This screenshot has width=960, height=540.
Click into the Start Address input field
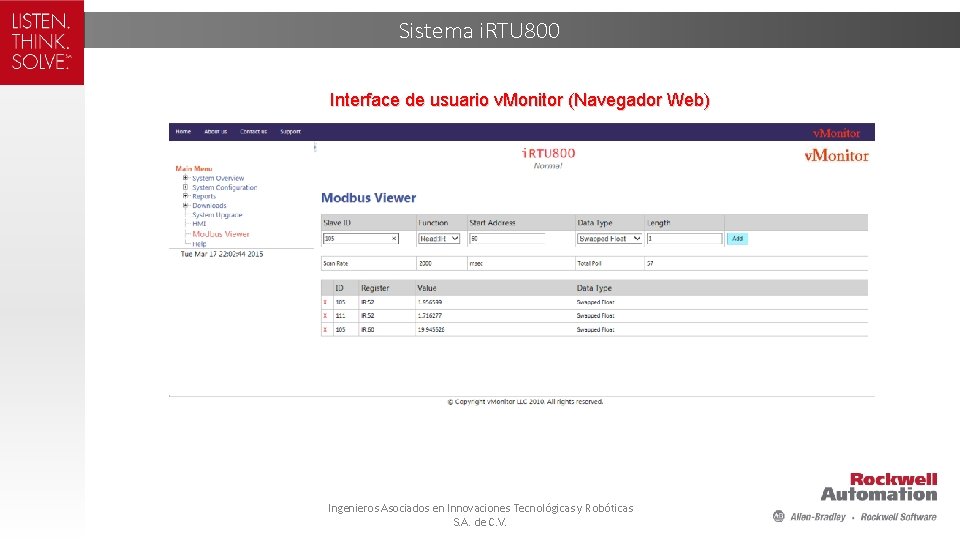pos(507,239)
